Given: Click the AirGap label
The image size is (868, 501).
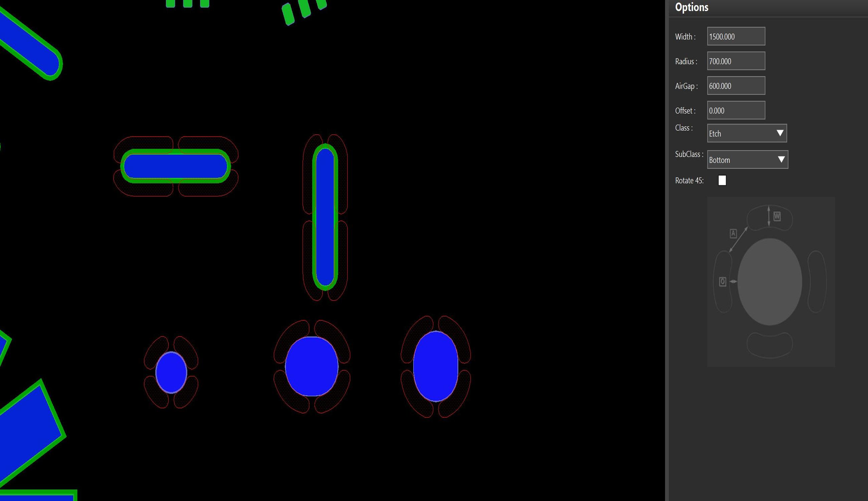Looking at the screenshot, I should 686,86.
